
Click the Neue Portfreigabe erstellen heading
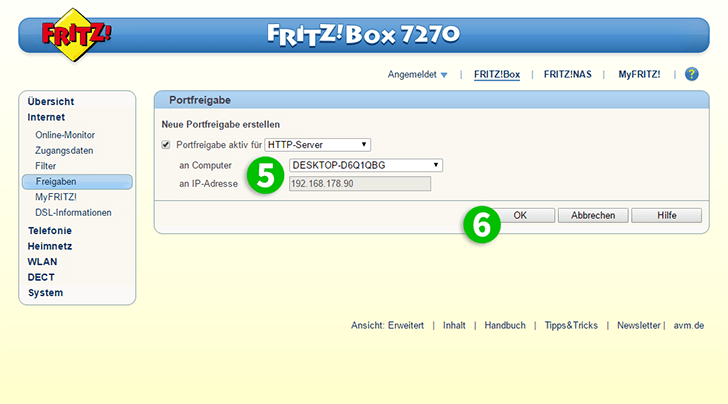point(221,124)
